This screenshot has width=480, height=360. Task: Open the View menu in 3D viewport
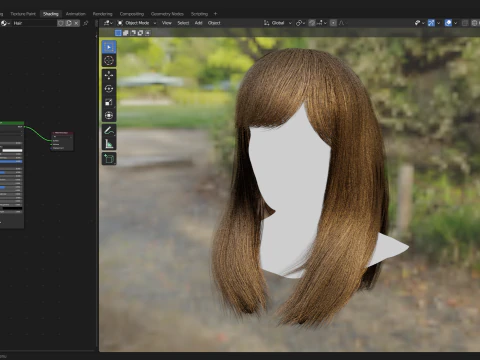coord(167,23)
